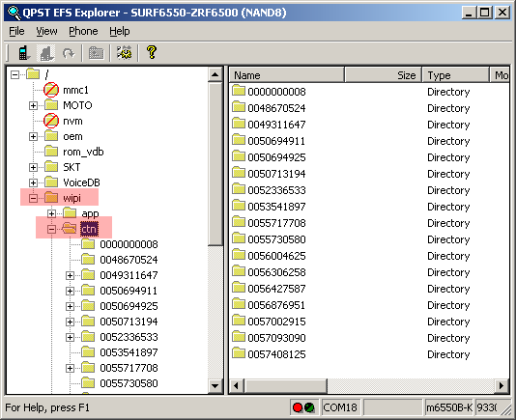This screenshot has height=420, width=516.
Task: Collapse the ctn folder node
Action: point(51,229)
